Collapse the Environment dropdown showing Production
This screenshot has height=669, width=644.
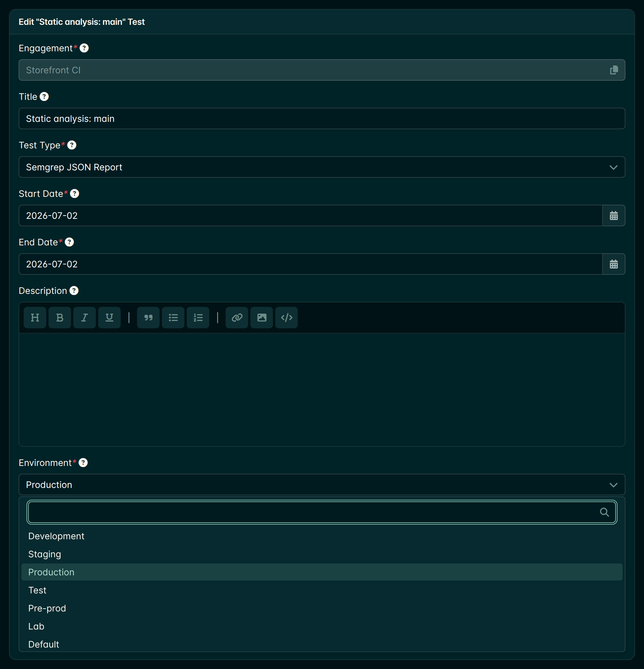[322, 484]
